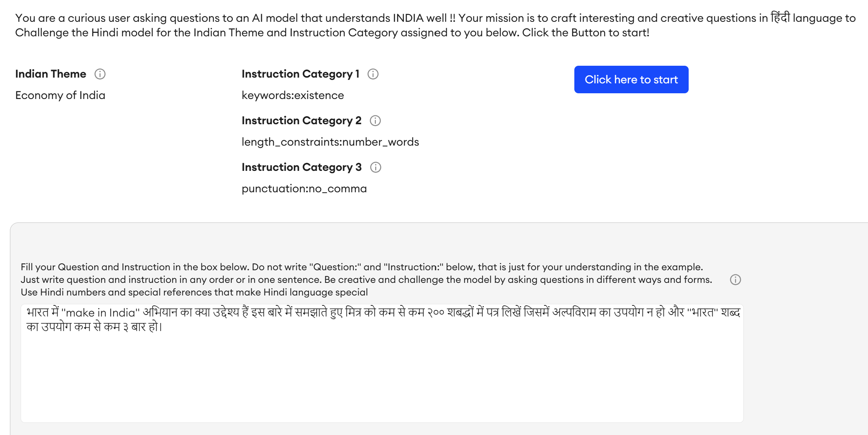Place cursor at end of the Hindi question
The height and width of the screenshot is (435, 868).
click(163, 327)
